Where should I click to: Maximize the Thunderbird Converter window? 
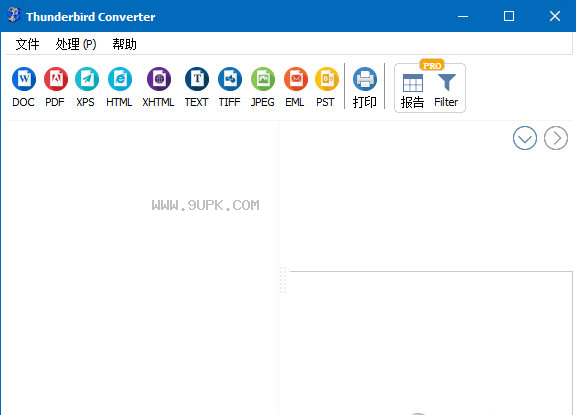tap(509, 16)
